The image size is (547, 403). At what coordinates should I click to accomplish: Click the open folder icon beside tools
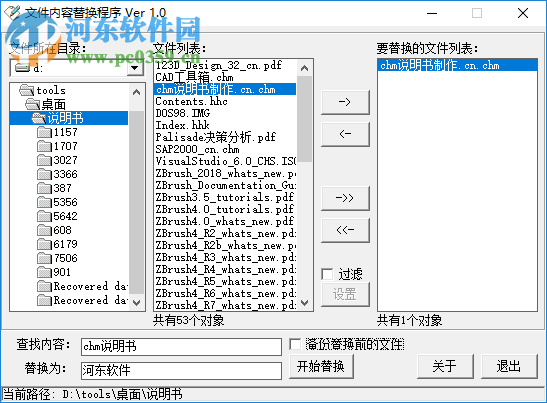click(27, 90)
